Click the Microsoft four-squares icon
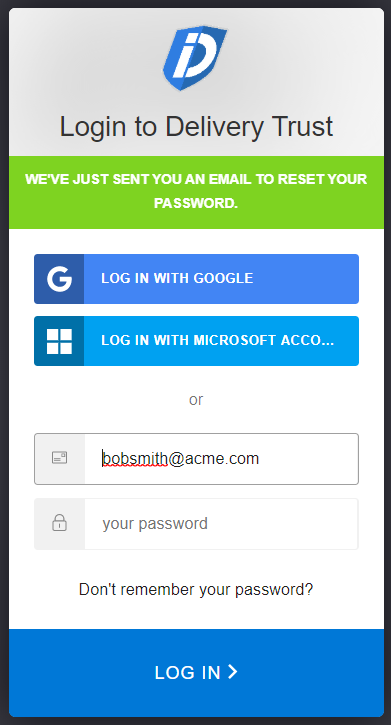Screen dimensions: 391x725 (59, 341)
